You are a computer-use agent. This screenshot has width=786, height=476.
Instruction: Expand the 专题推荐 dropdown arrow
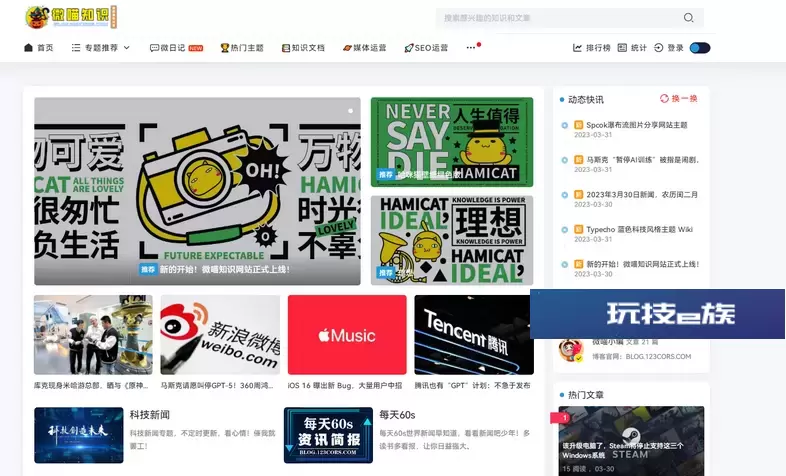126,48
